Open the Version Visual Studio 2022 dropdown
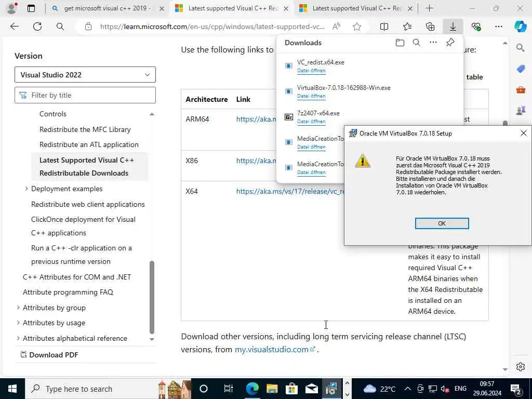532x399 pixels. coord(85,75)
